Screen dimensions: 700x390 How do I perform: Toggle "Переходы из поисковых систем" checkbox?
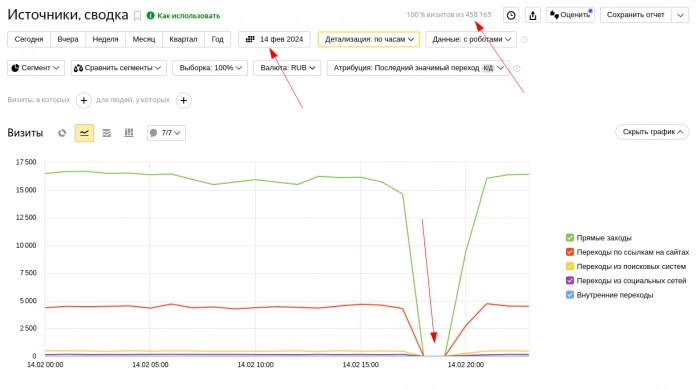[570, 266]
